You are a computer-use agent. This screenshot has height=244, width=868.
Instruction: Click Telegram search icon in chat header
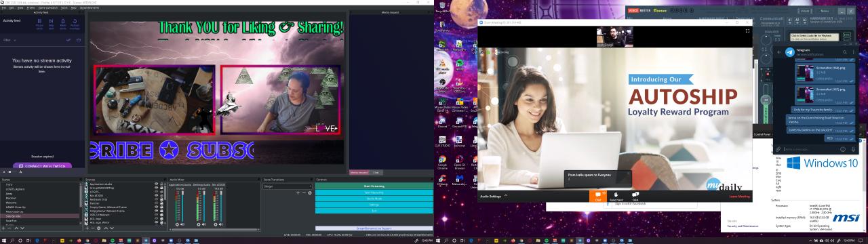click(x=845, y=52)
